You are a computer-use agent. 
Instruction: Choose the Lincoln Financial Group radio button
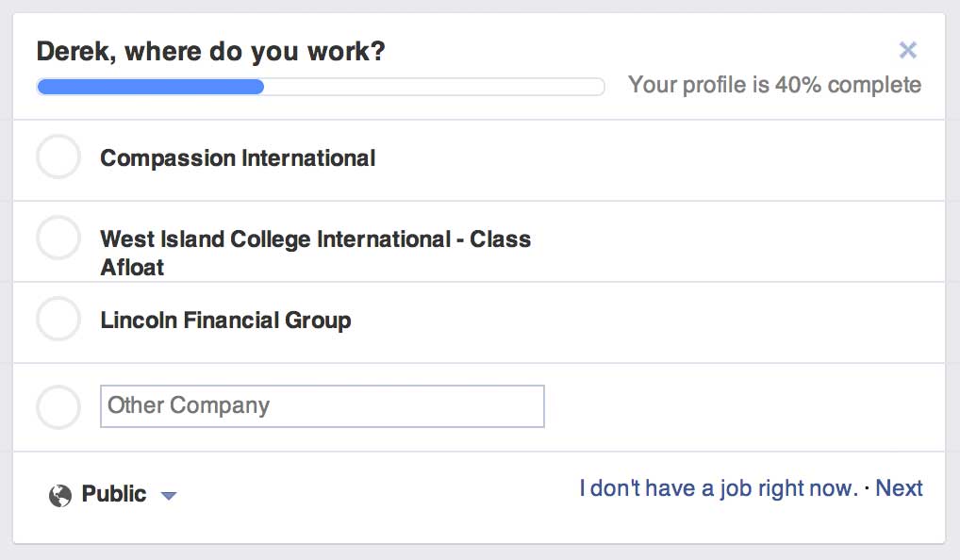coord(58,319)
